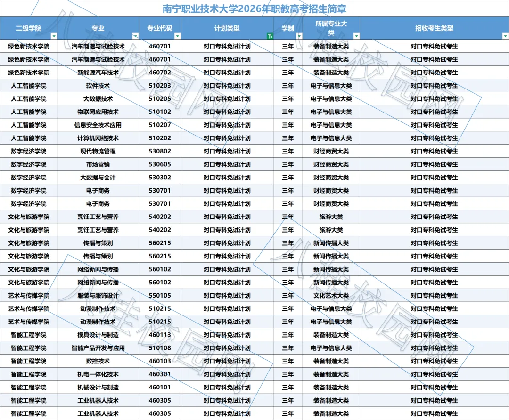Select the code cell 460103
509x420 pixels.
tap(160, 361)
